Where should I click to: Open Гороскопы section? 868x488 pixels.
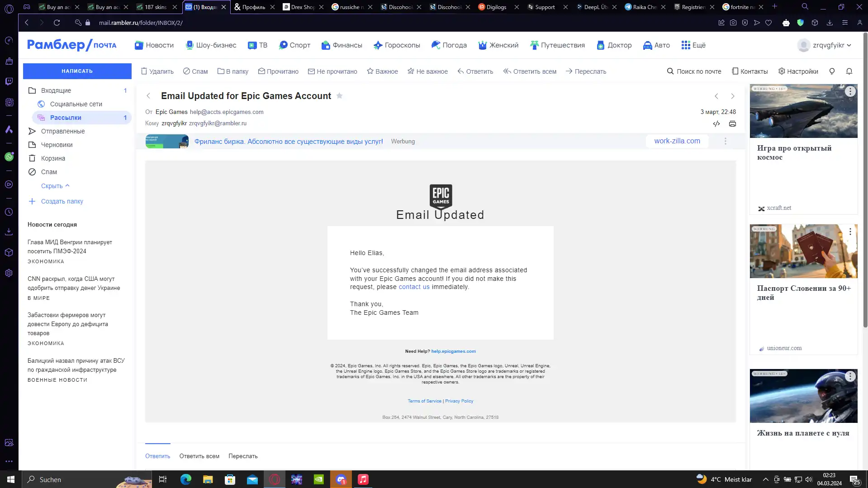click(x=397, y=45)
